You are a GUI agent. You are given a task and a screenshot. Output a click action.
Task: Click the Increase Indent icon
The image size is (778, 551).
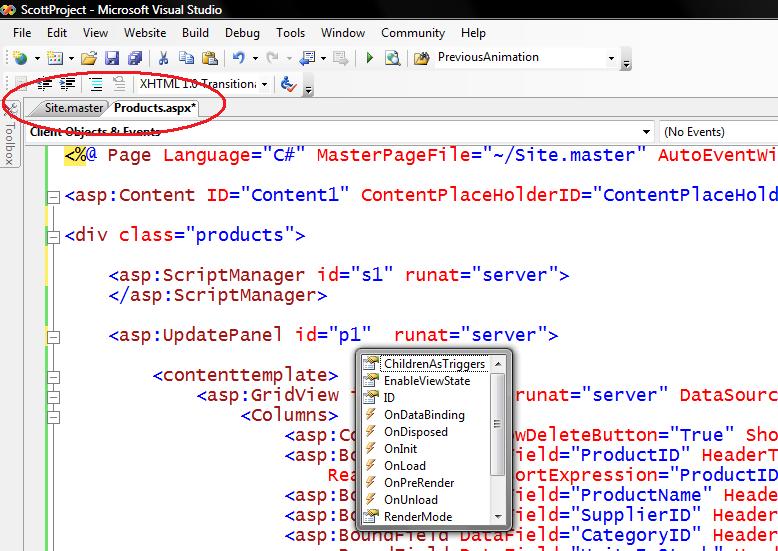tap(67, 84)
